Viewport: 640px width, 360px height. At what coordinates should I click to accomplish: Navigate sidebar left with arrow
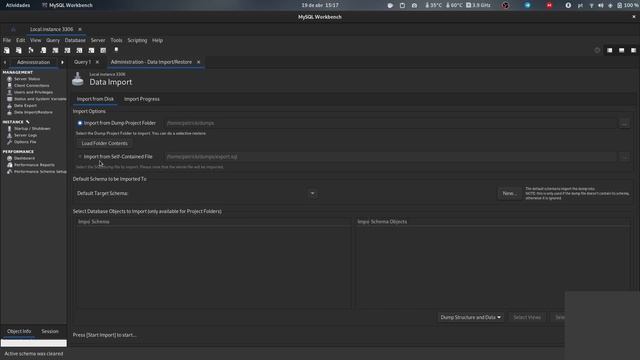pyautogui.click(x=5, y=62)
